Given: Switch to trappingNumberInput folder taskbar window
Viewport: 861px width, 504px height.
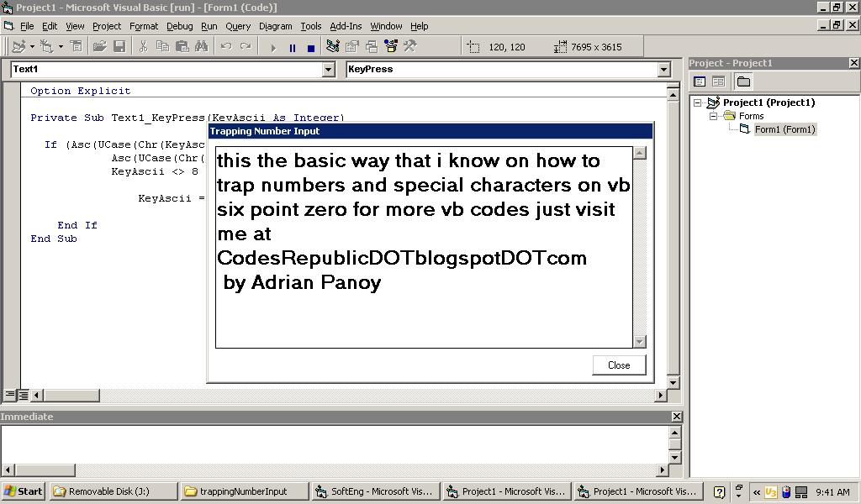Looking at the screenshot, I should (x=245, y=491).
